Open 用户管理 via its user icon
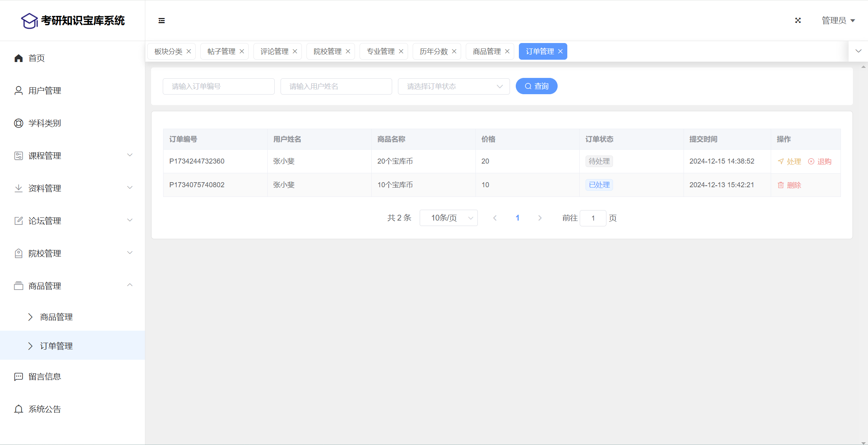Image resolution: width=868 pixels, height=445 pixels. [18, 91]
